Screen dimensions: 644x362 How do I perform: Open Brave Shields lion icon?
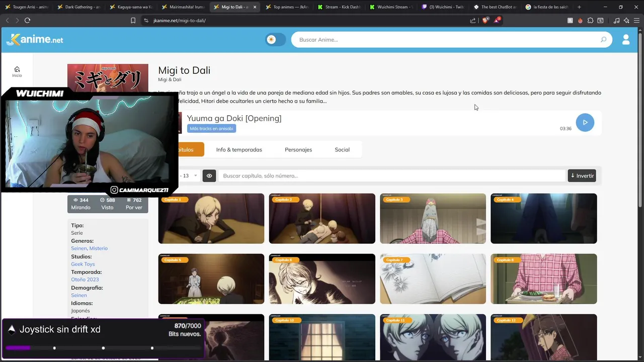pyautogui.click(x=485, y=20)
